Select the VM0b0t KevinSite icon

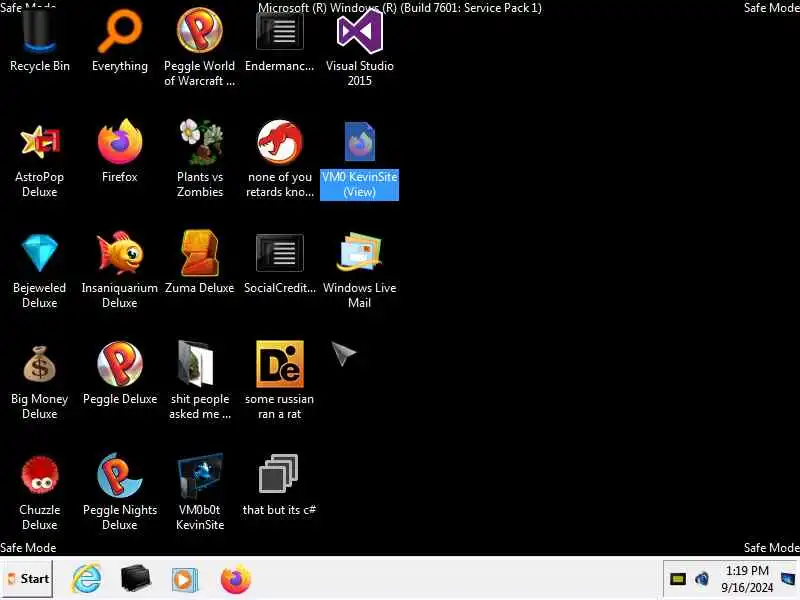(200, 476)
